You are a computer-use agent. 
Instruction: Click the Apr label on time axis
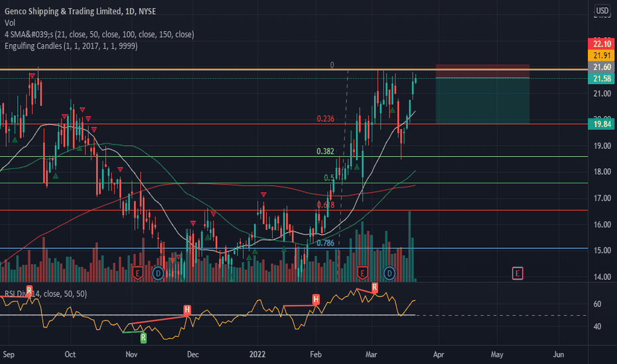point(439,355)
